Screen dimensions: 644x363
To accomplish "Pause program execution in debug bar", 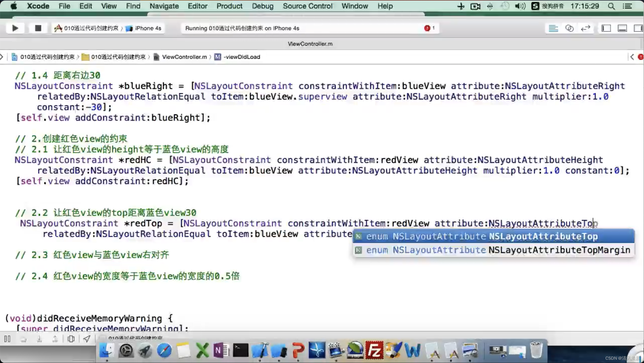I will pos(7,339).
